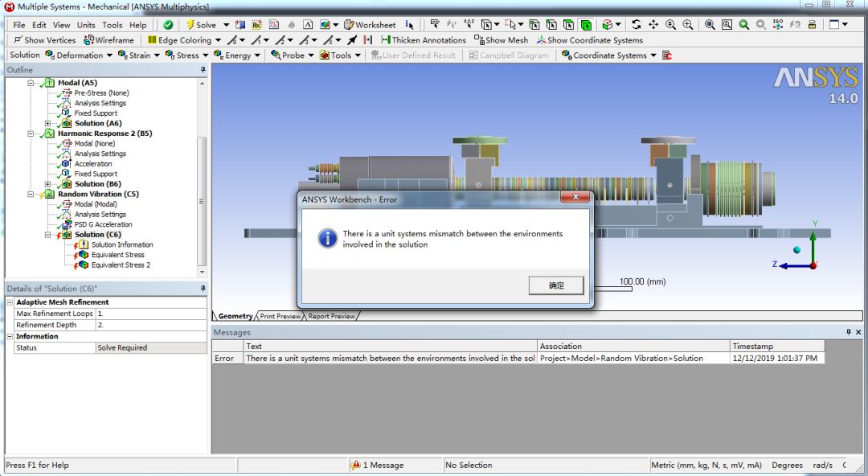The width and height of the screenshot is (868, 476).
Task: Close the ANSYS Workbench Error dialog
Action: (575, 197)
